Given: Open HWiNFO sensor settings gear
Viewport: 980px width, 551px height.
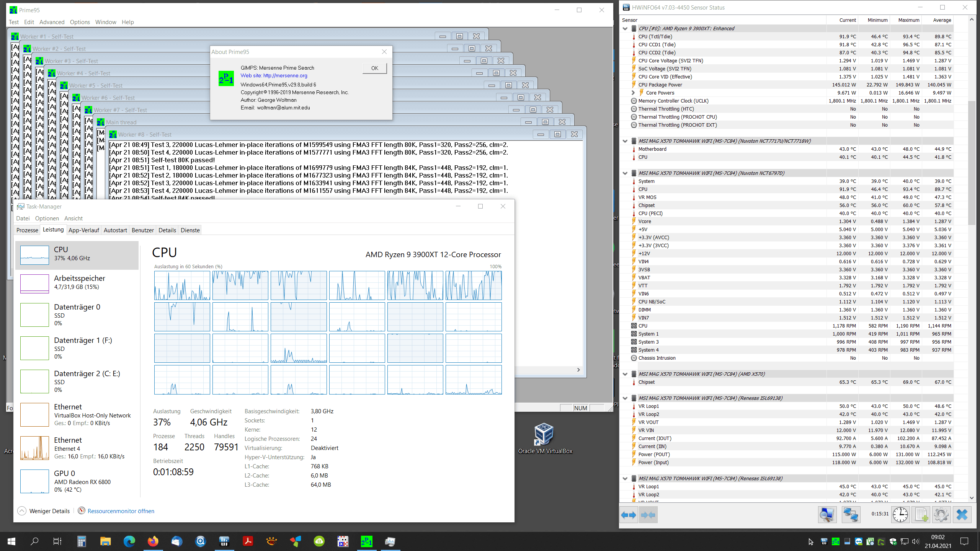Looking at the screenshot, I should [941, 515].
